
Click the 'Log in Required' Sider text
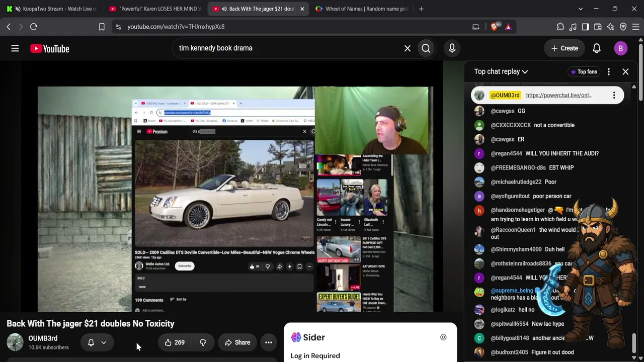pyautogui.click(x=315, y=356)
